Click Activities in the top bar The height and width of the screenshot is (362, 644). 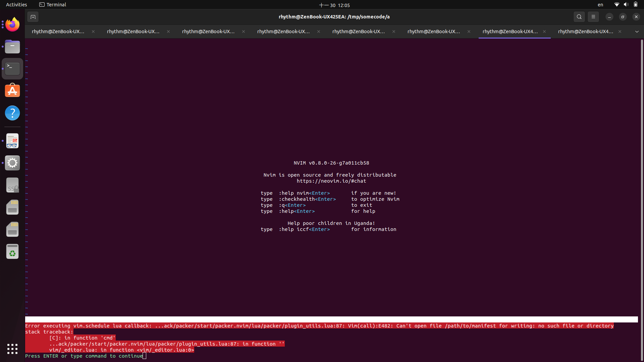click(16, 4)
